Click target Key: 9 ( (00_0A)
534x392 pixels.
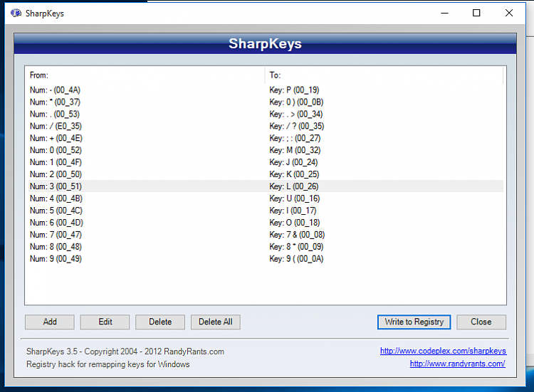[x=296, y=259]
